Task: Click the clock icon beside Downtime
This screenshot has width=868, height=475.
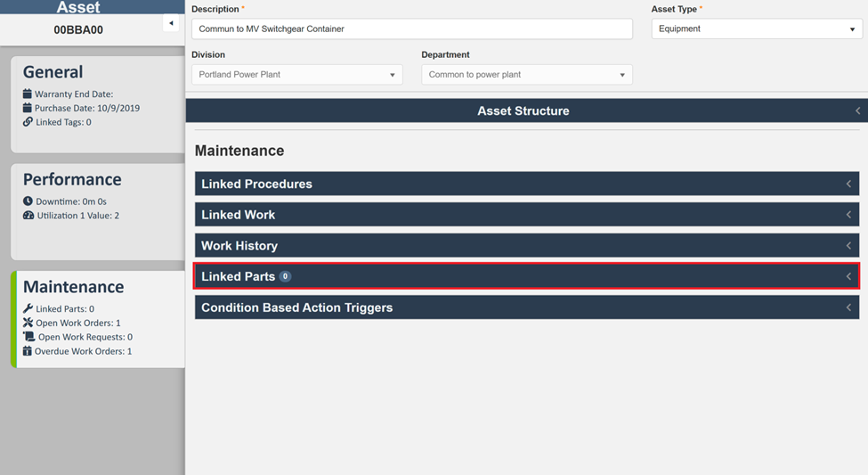Action: (28, 201)
